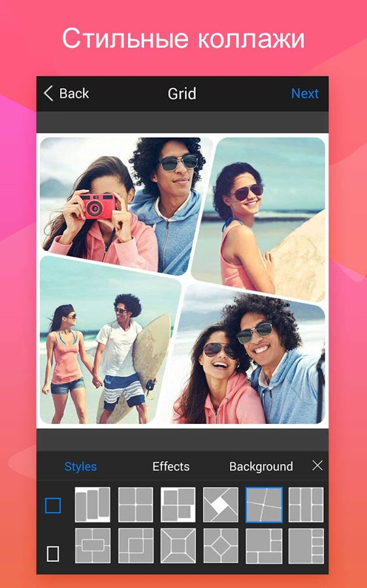The image size is (367, 588).
Task: Select the square aspect ratio option
Action: [53, 506]
